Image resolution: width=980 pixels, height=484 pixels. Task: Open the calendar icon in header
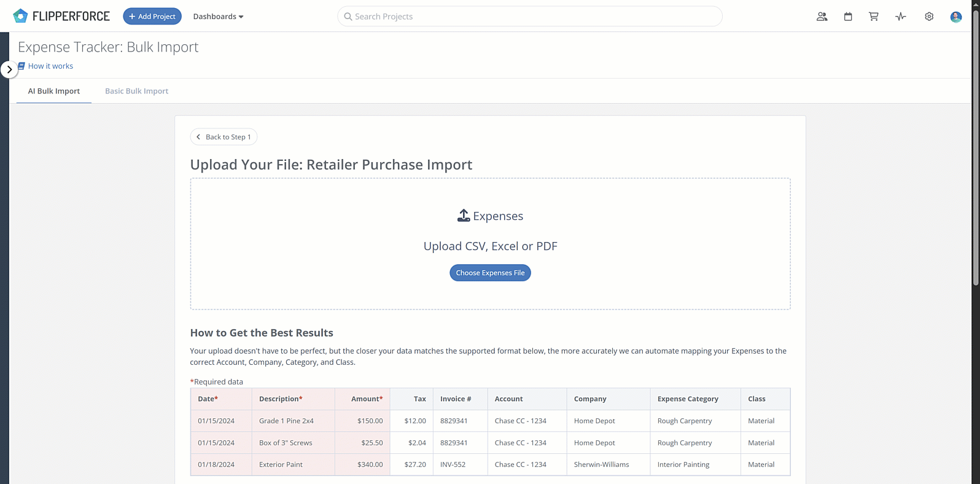848,17
